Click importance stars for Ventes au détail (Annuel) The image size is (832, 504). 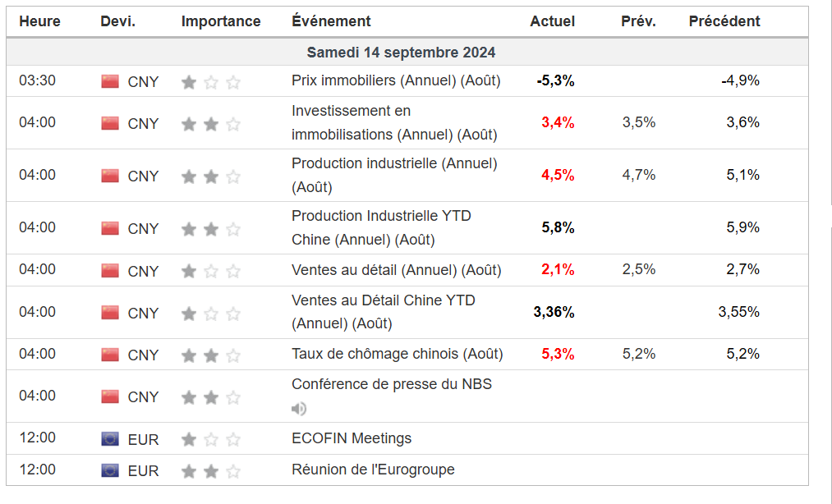click(211, 270)
